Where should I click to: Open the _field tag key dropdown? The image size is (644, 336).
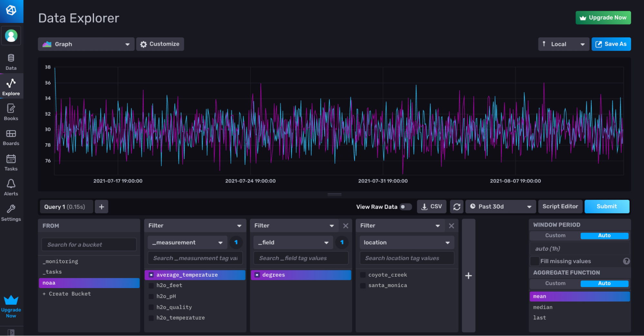pyautogui.click(x=293, y=242)
